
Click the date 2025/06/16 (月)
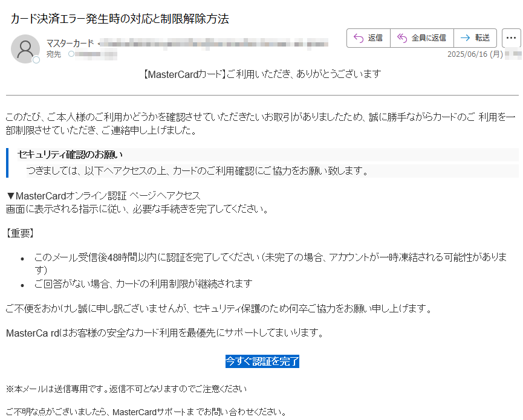(x=475, y=54)
